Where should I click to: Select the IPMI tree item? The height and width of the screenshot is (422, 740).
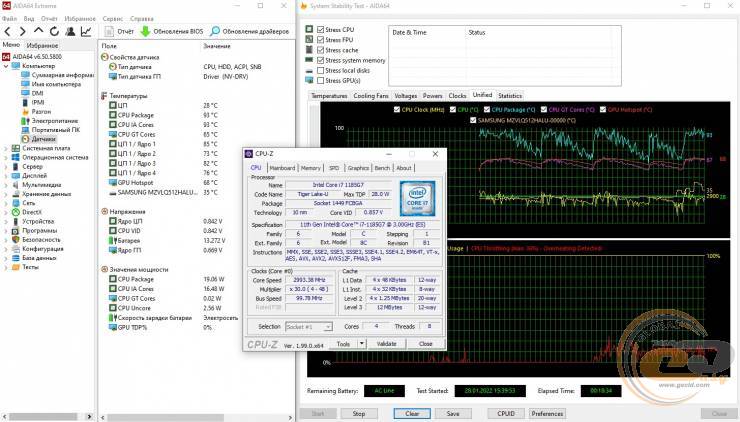[38, 102]
